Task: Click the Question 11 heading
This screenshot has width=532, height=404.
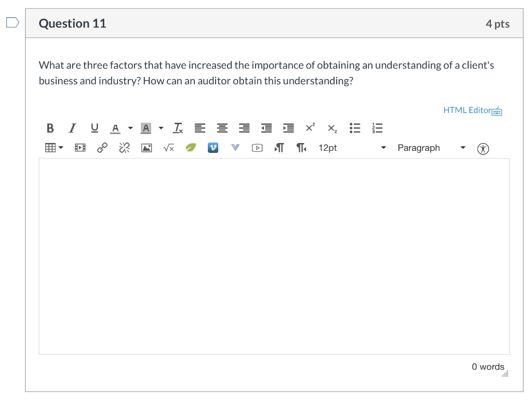Action: click(x=72, y=23)
